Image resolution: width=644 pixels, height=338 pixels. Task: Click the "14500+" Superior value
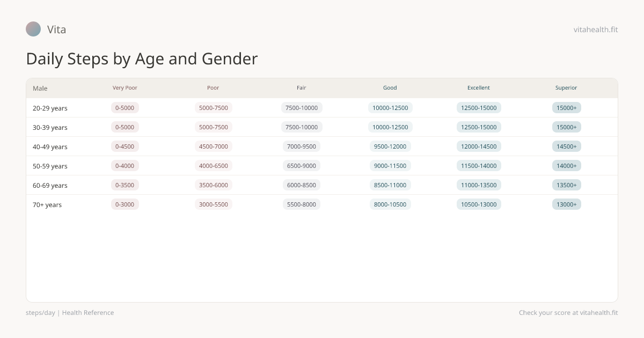tap(567, 146)
